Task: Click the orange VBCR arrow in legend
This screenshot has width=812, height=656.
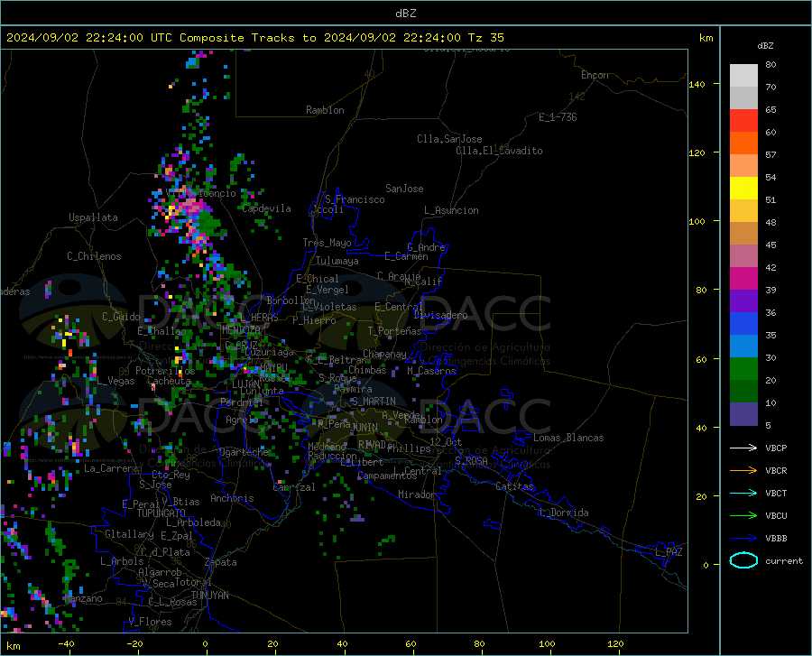Action: (x=743, y=471)
